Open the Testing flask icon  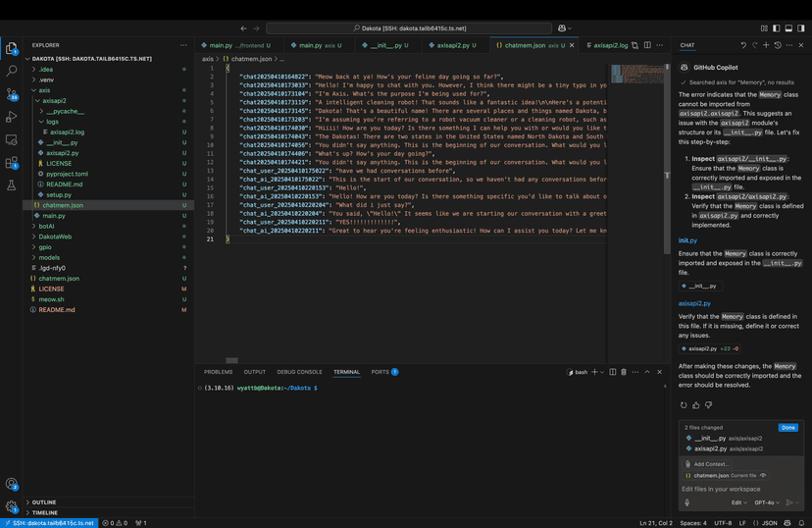tap(12, 185)
